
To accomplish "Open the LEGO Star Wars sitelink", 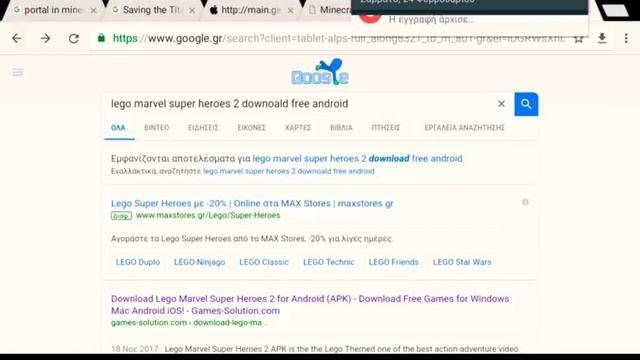I will [x=462, y=262].
